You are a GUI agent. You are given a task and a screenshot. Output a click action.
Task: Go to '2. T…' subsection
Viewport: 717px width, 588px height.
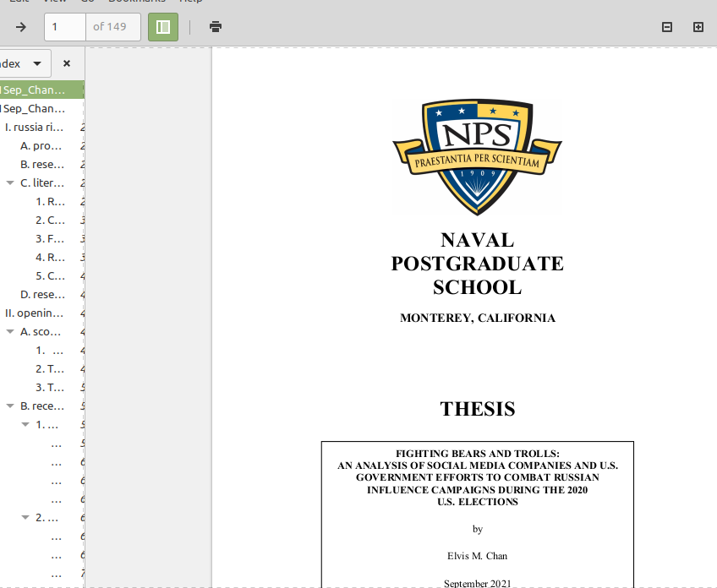(50, 369)
